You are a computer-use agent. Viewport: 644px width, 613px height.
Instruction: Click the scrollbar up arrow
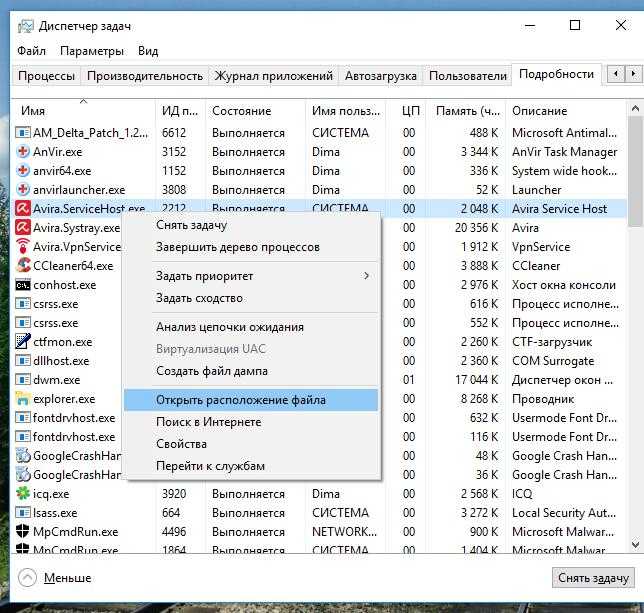click(635, 109)
